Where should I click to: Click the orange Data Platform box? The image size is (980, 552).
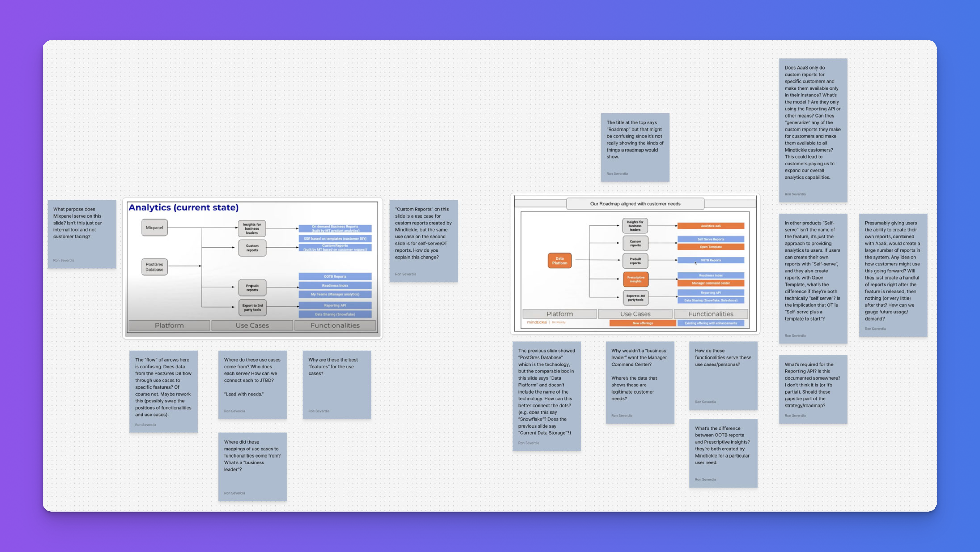pyautogui.click(x=559, y=261)
